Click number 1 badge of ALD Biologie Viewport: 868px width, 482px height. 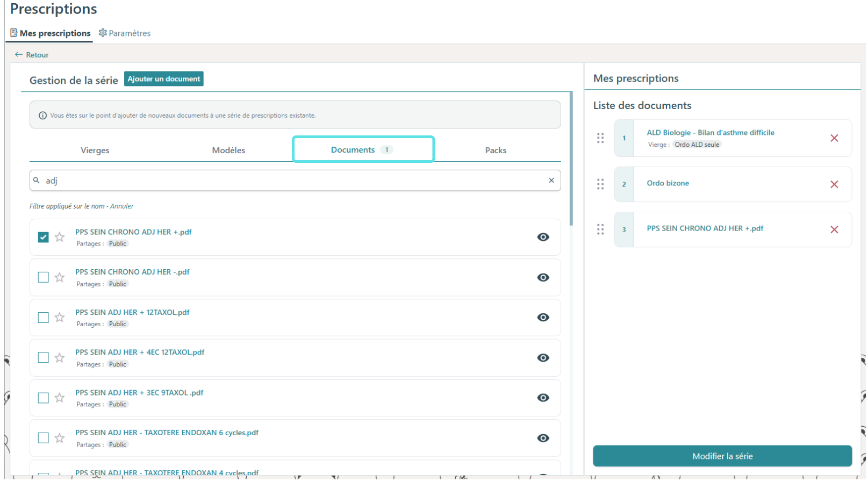tap(624, 138)
